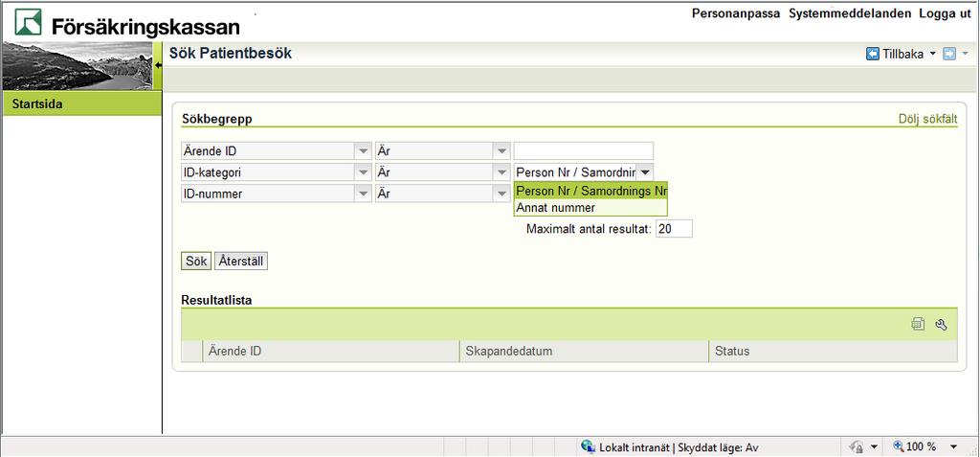980x457 pixels.
Task: Click the Tillbaka back arrow icon
Action: [x=873, y=54]
